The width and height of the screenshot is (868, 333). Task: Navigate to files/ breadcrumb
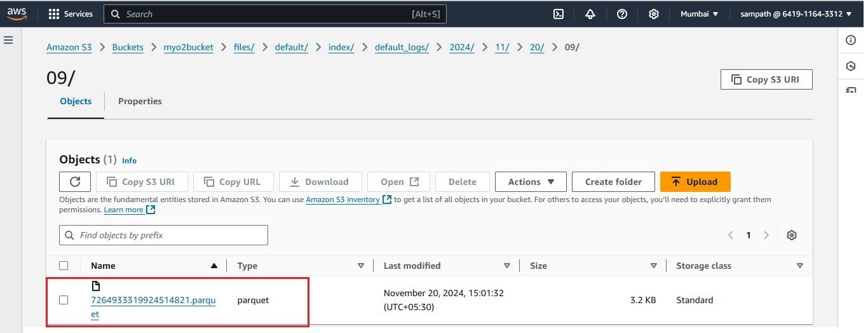(244, 47)
